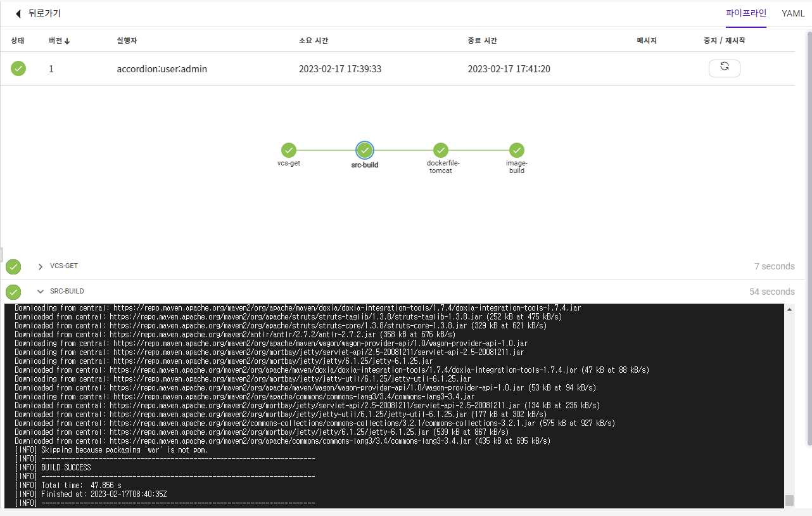Click the version number 1 cell

point(51,68)
